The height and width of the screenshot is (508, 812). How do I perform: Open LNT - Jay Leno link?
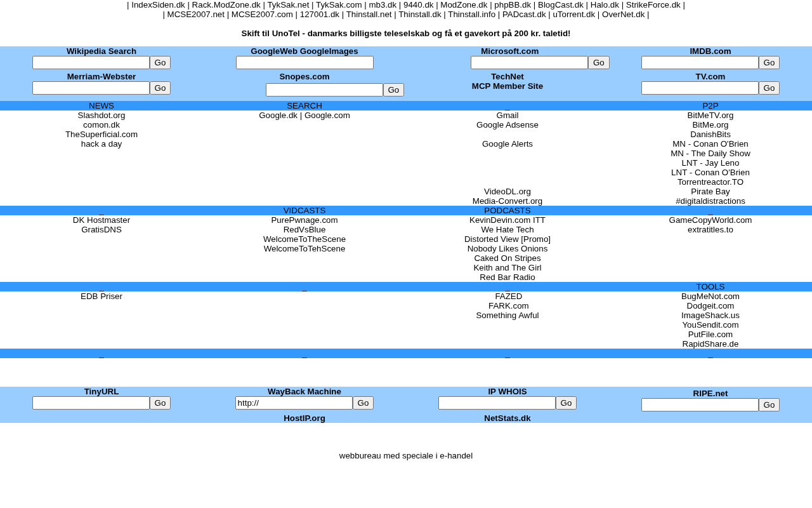tap(710, 163)
